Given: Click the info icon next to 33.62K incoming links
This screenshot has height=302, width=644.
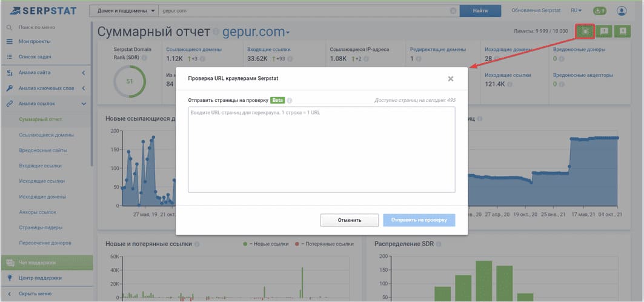Looking at the screenshot, I should [x=291, y=59].
